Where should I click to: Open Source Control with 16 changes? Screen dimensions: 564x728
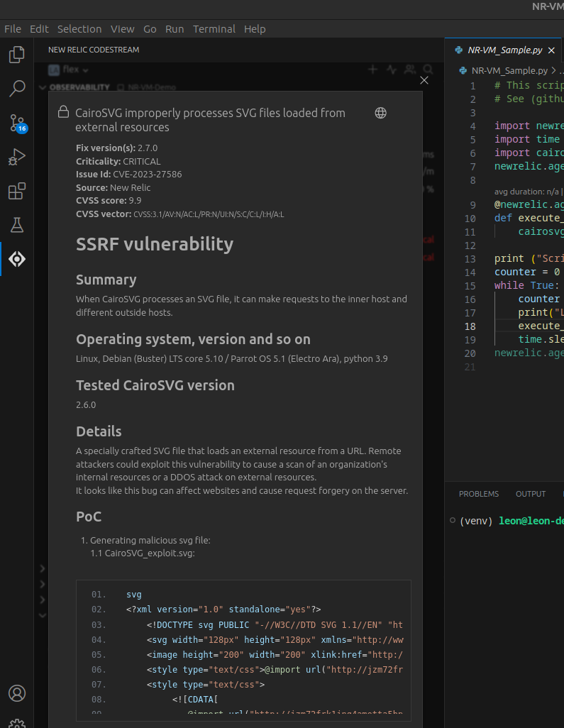coord(17,123)
